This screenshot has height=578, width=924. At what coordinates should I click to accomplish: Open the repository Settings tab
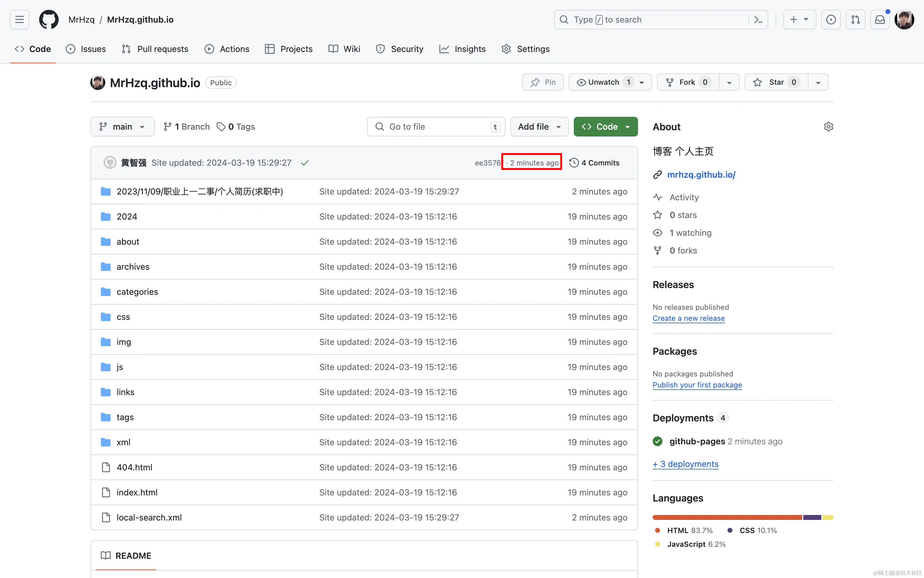pos(525,49)
